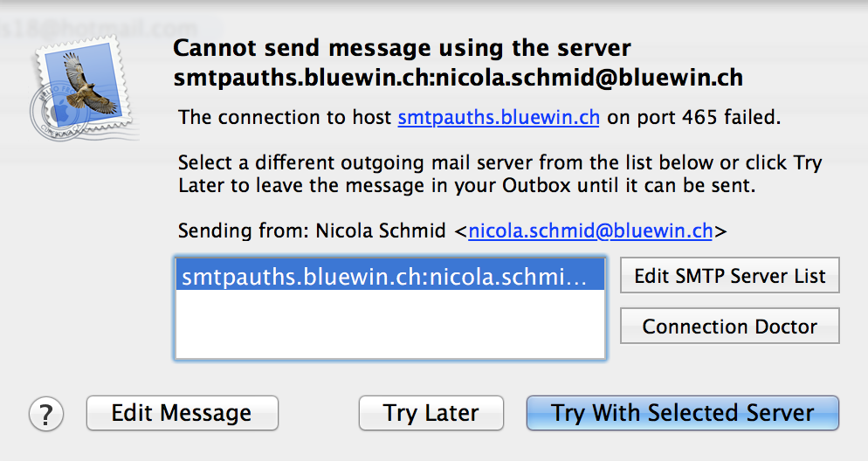This screenshot has height=461, width=868.
Task: Launch Connection Doctor
Action: (729, 327)
